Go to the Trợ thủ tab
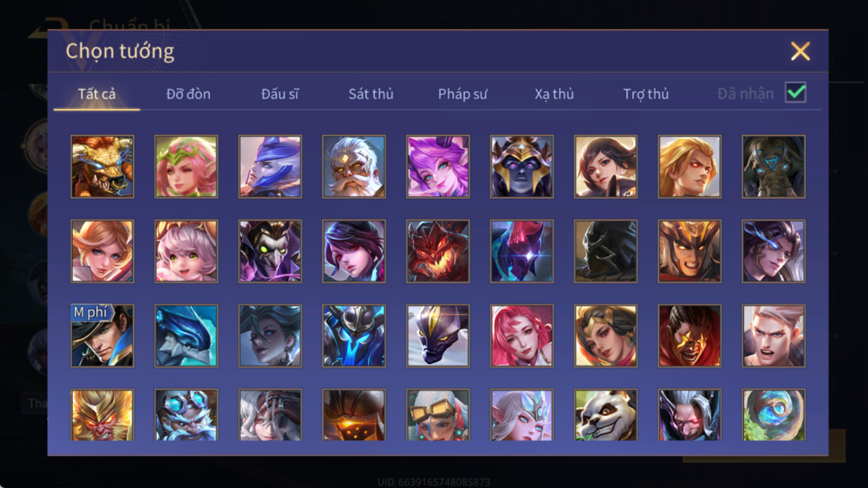The width and height of the screenshot is (868, 488). click(x=646, y=94)
